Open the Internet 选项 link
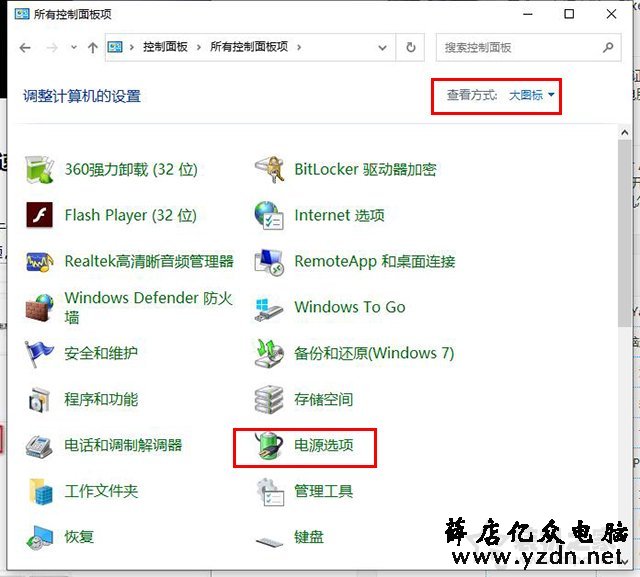640x577 pixels. (340, 215)
